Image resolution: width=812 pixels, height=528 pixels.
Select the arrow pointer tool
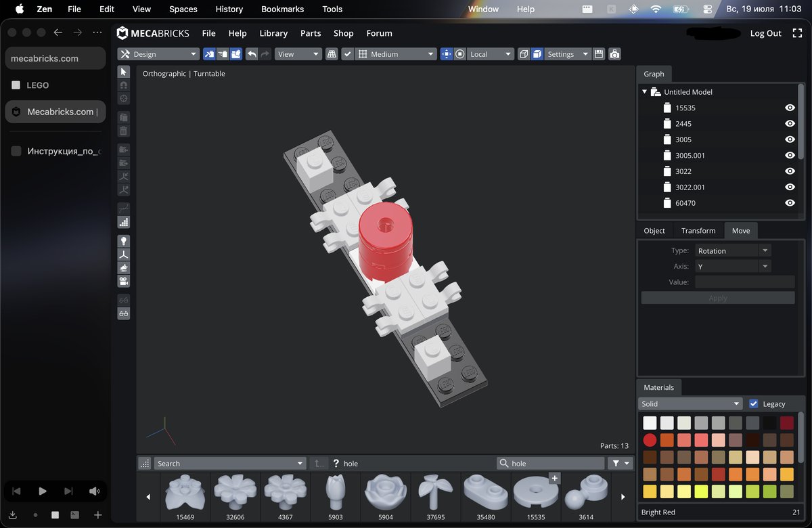pyautogui.click(x=123, y=72)
